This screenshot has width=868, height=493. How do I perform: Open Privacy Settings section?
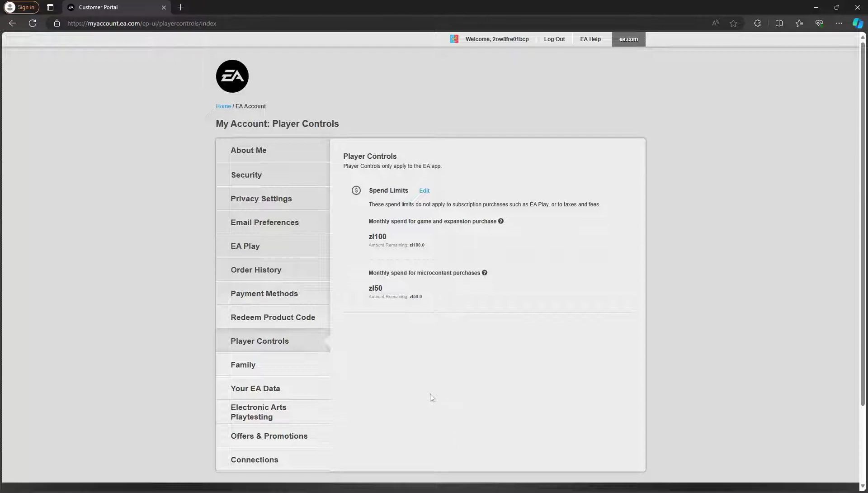[273, 199]
